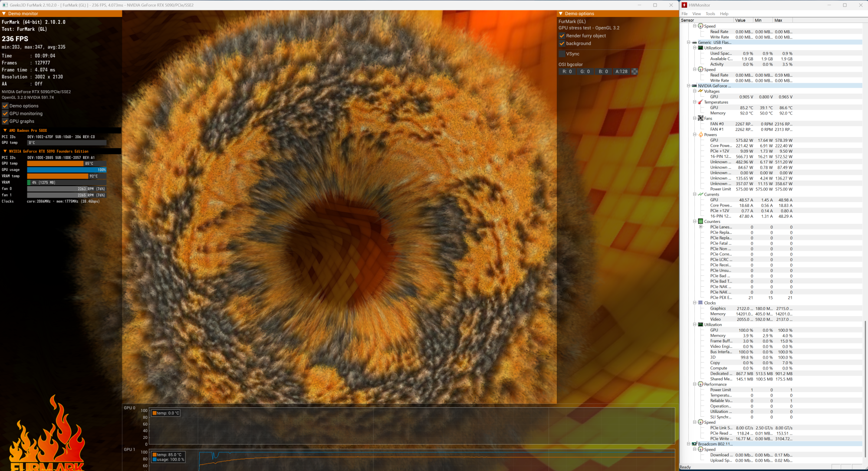The width and height of the screenshot is (868, 471).
Task: Enable the VSync checkbox
Action: coord(562,54)
